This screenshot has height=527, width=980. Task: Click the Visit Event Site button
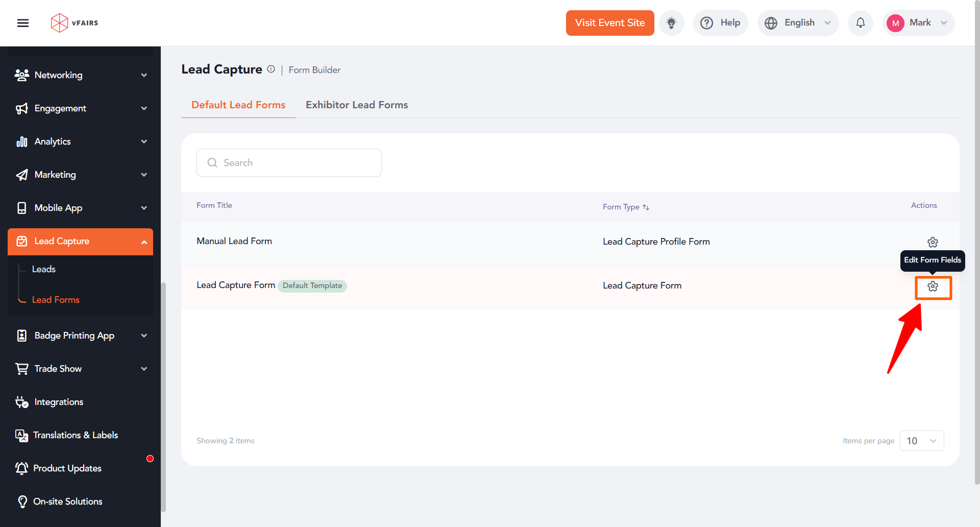click(609, 23)
